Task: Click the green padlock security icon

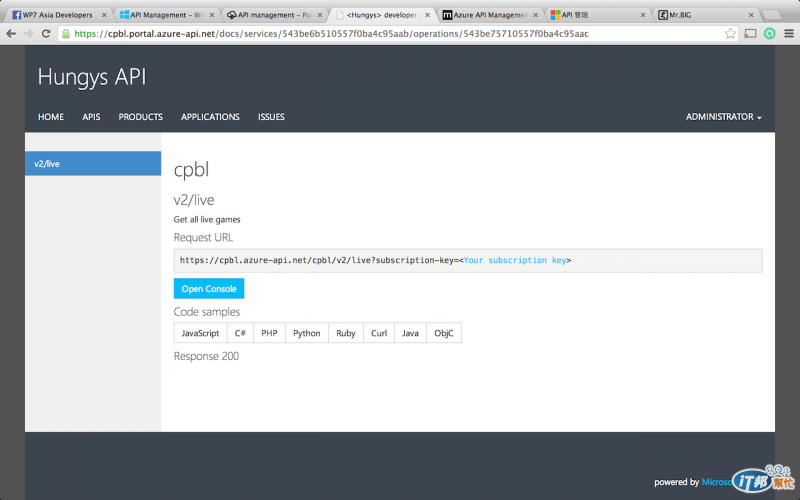Action: (66, 34)
